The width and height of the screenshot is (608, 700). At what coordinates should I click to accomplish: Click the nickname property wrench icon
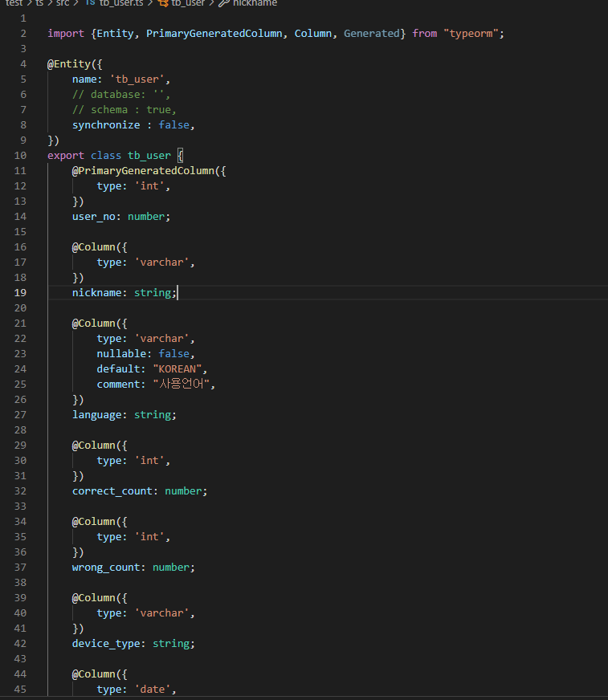(x=224, y=3)
